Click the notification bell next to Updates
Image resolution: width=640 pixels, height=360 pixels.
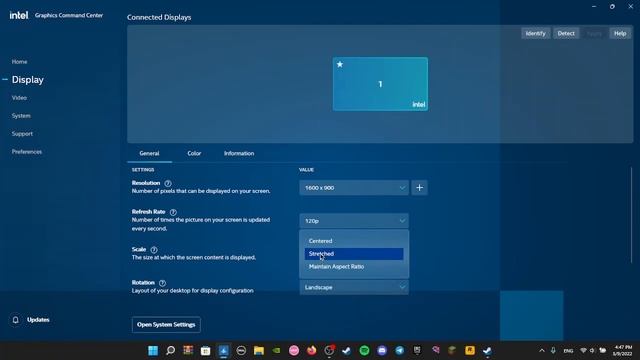[16, 320]
